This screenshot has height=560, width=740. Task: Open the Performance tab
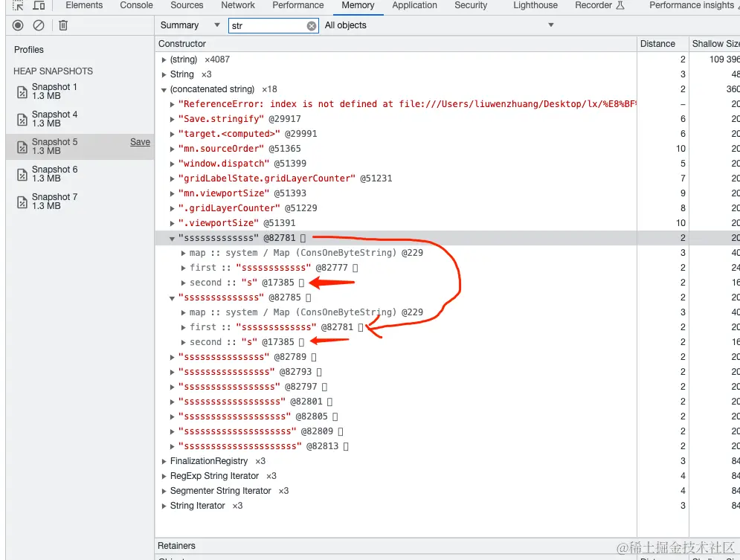coord(297,5)
